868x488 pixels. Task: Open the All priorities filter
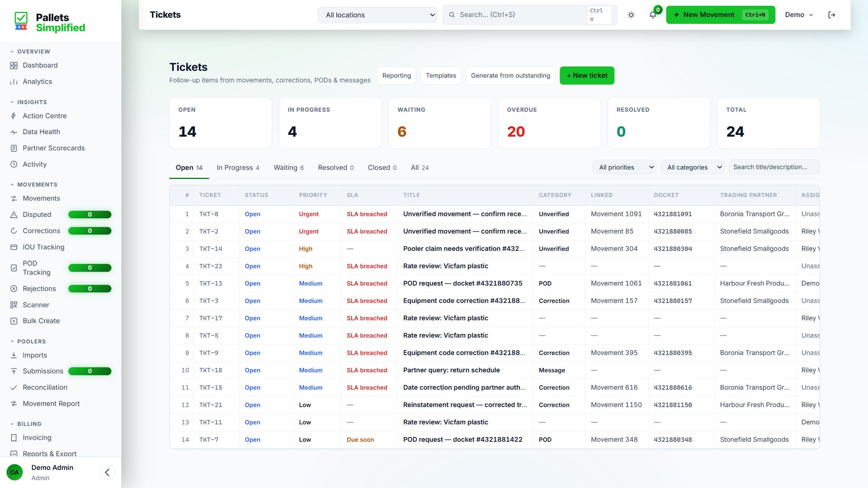pos(624,167)
